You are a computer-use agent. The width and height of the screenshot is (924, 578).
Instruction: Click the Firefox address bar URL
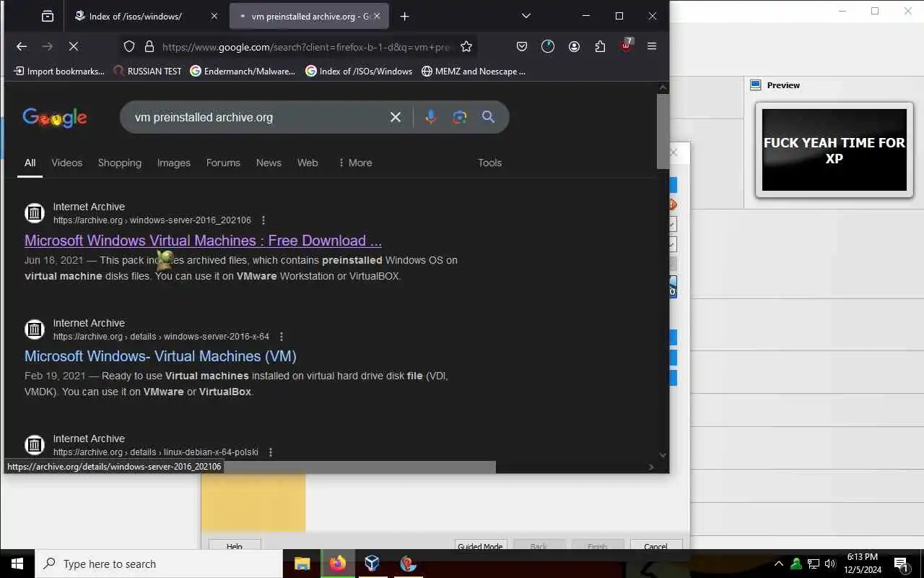(307, 46)
